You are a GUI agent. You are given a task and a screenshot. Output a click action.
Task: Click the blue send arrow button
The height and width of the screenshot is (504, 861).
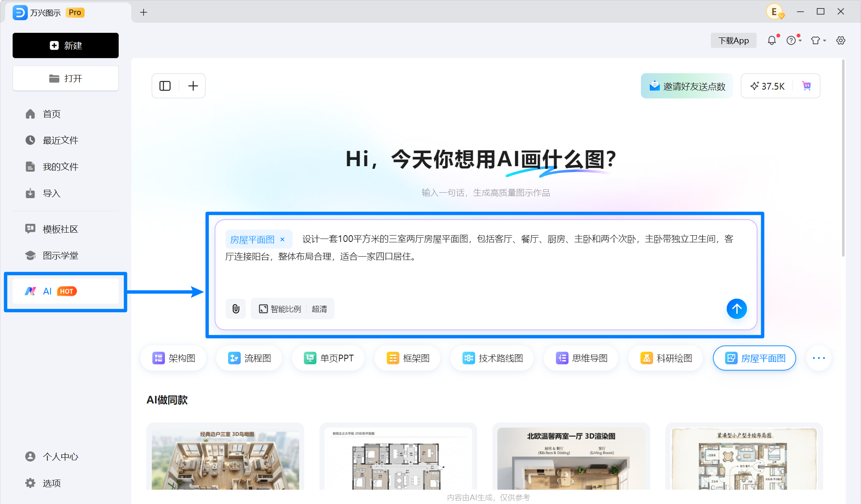coord(736,309)
